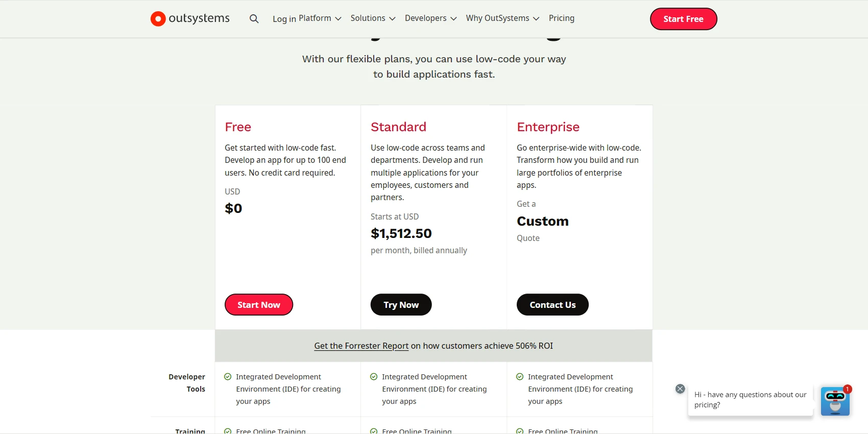Click the Start Free button
The width and height of the screenshot is (868, 434).
coord(684,19)
